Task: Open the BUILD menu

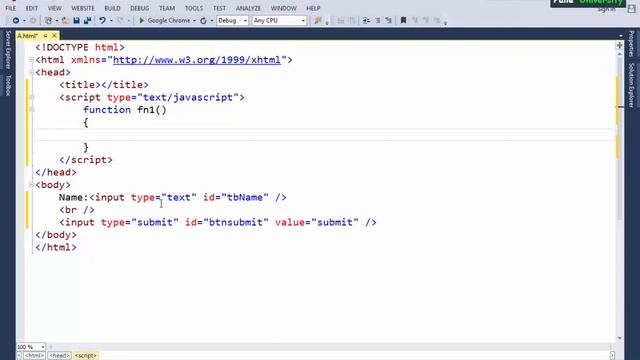Action: tap(112, 8)
